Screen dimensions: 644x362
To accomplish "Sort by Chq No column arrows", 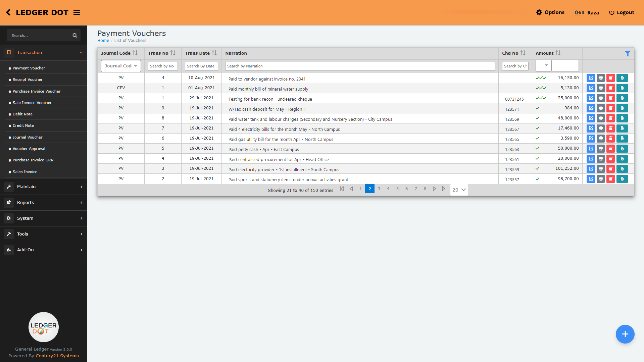I will pos(523,53).
